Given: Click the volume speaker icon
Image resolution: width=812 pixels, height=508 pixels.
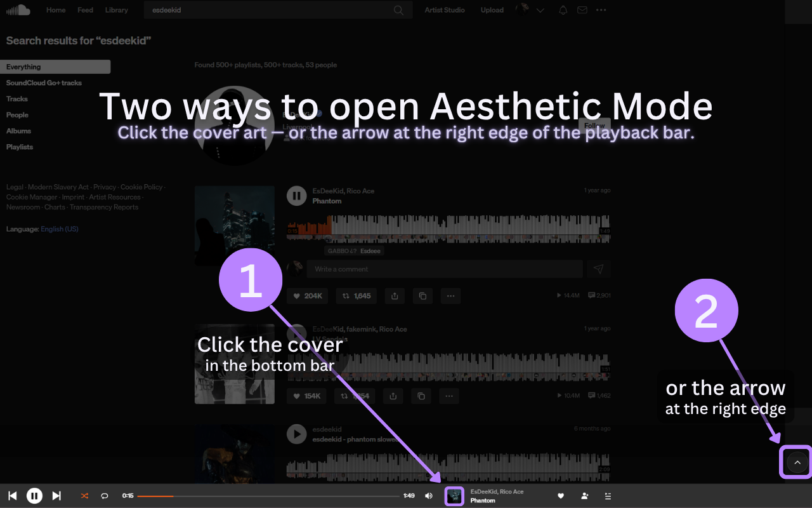Looking at the screenshot, I should click(x=429, y=496).
